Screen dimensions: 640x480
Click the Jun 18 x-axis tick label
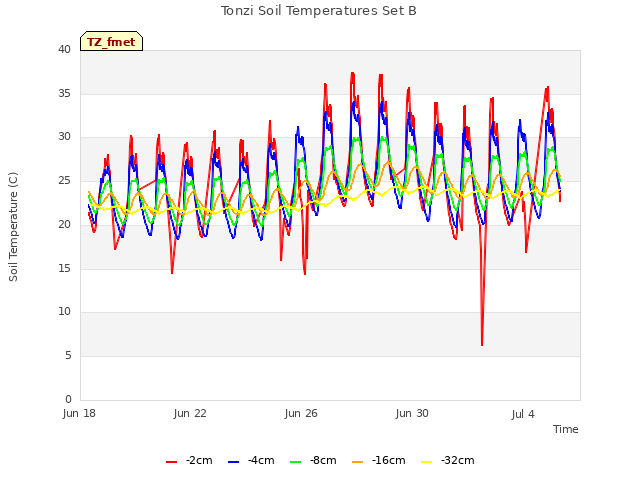click(79, 413)
